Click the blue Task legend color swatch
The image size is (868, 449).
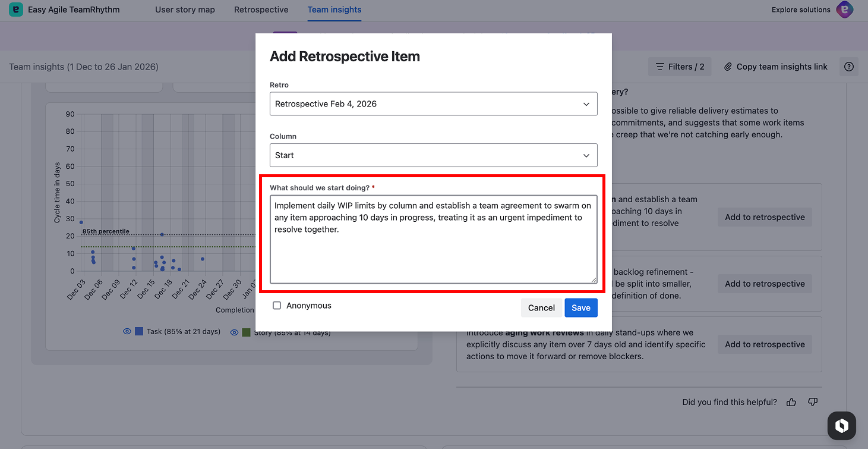(x=139, y=332)
